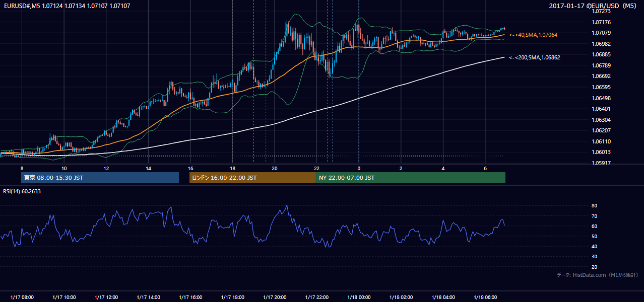Viewport: 644px width, 302px height.
Task: Click the Tokyo 08:00-15:30 JST session bar
Action: 100,178
